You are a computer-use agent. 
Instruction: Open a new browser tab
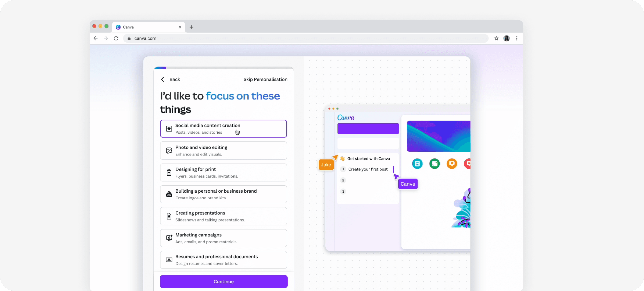coord(192,27)
